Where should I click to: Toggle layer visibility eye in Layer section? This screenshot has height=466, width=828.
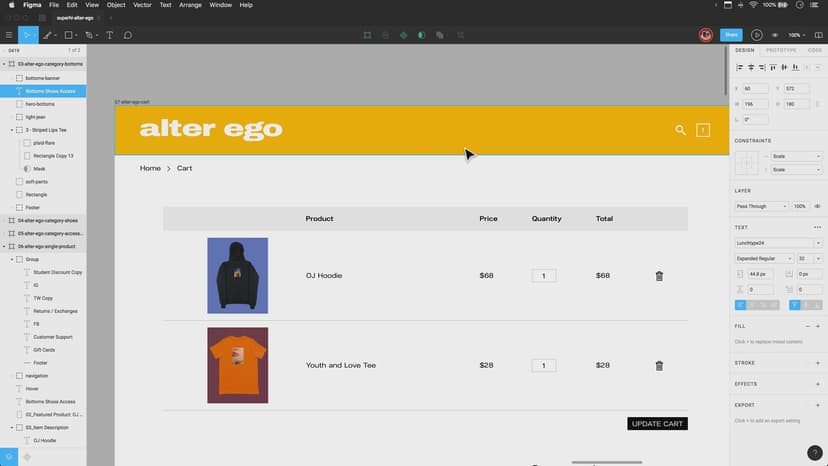point(817,206)
